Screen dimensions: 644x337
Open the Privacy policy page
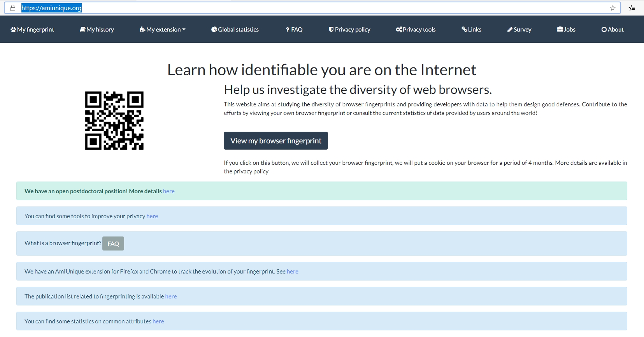pos(349,30)
